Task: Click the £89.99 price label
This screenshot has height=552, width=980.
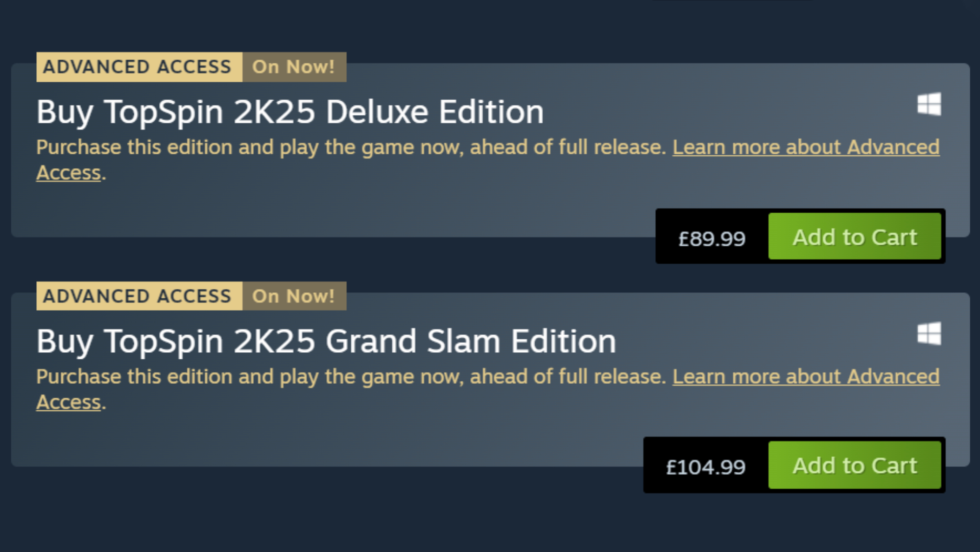Action: (711, 238)
